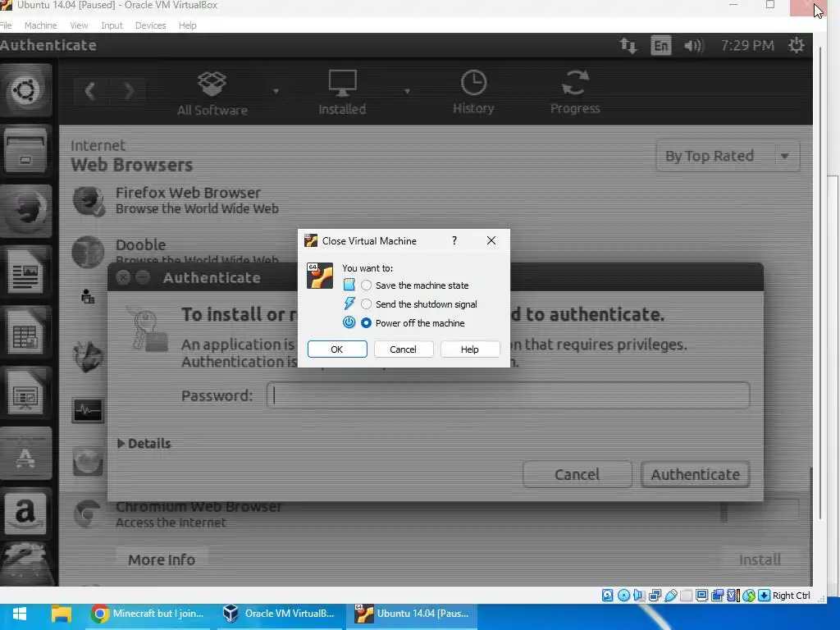The width and height of the screenshot is (840, 630).
Task: Click the question mark in dialog title bar
Action: 454,240
